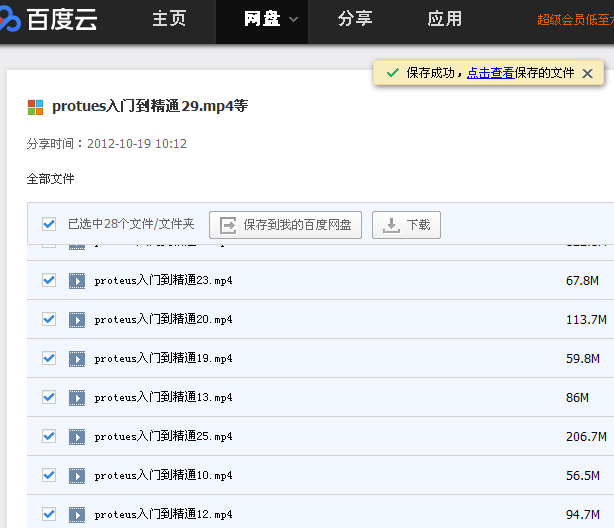
Task: Click the 已选中28个文件/文件夹 label
Action: (131, 224)
